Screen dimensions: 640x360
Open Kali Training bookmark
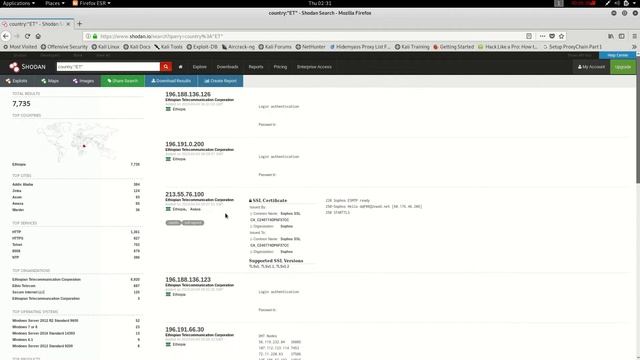(x=412, y=47)
